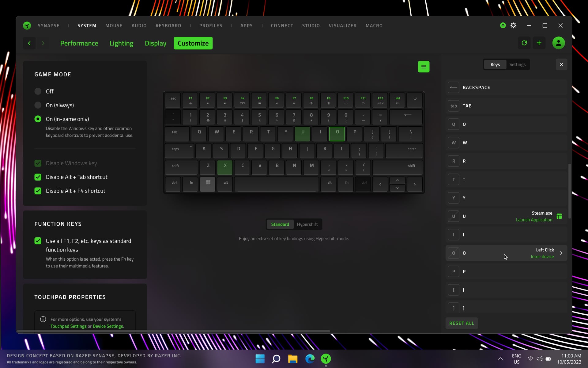Open the clock and date display
This screenshot has width=588, height=368.
pos(569,359)
